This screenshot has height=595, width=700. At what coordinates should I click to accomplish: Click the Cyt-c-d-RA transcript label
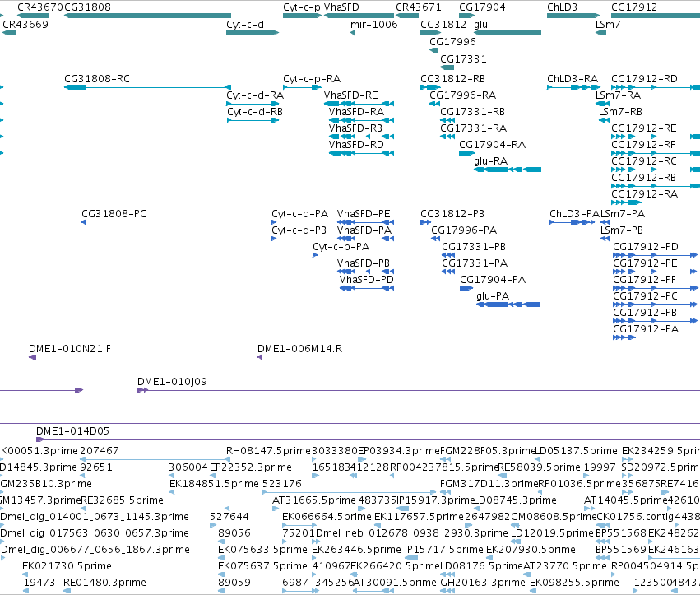click(x=255, y=95)
